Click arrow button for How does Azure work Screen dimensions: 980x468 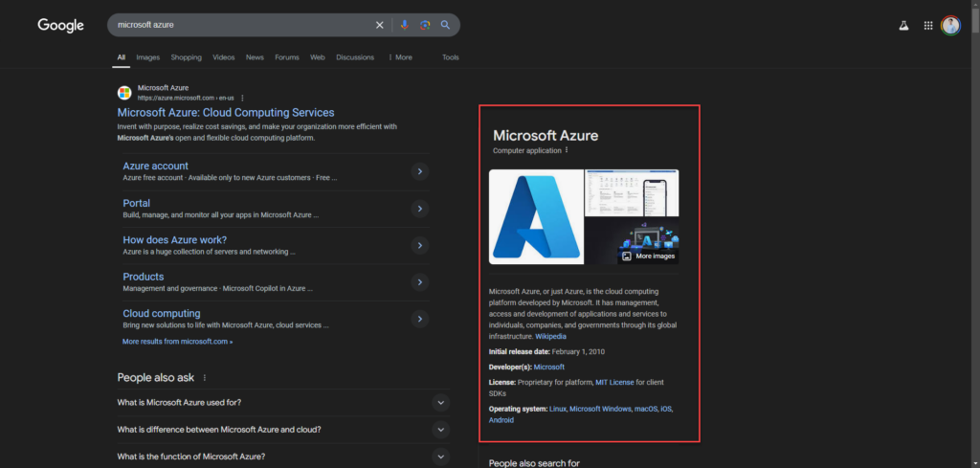[x=420, y=245]
